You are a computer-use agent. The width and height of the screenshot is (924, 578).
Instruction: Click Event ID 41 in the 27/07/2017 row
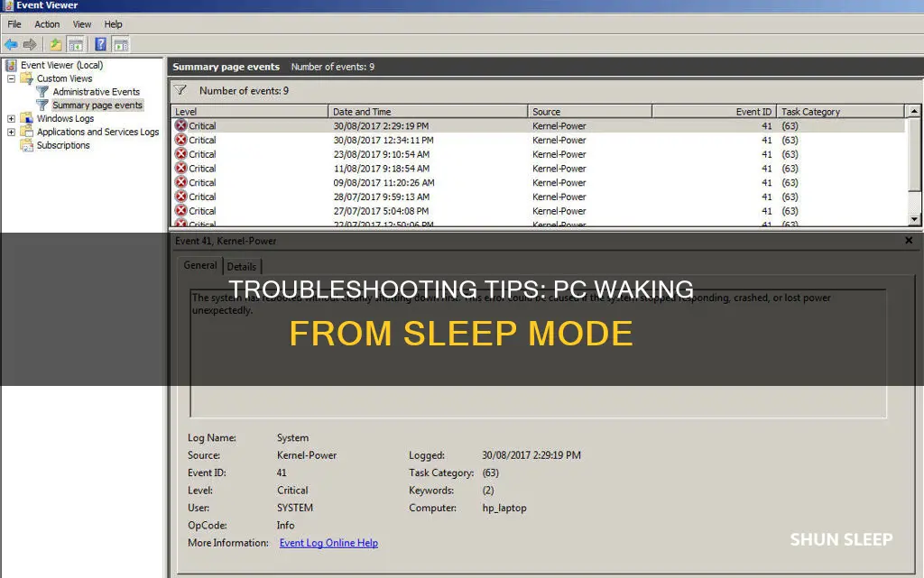pos(766,211)
